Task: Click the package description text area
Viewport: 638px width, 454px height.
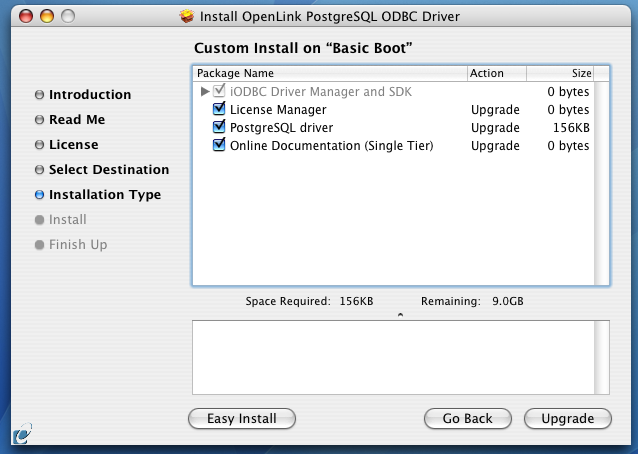Action: [x=393, y=357]
